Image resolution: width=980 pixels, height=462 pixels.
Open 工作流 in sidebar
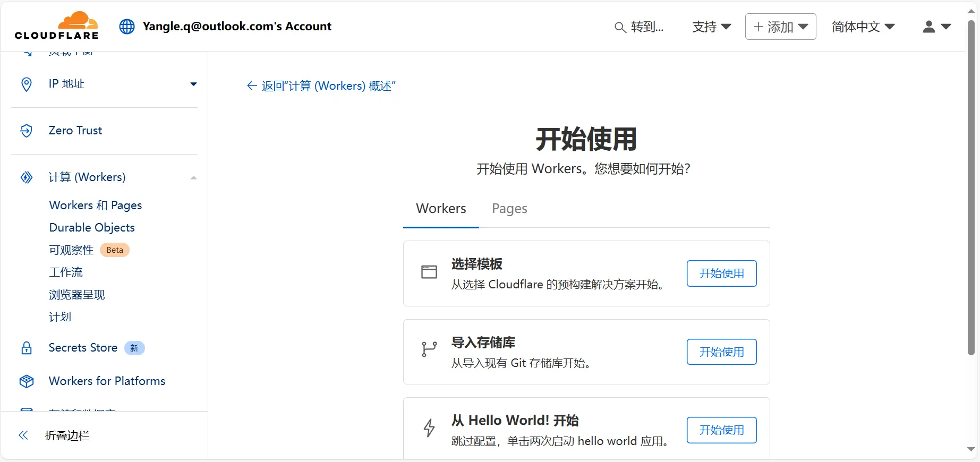pyautogui.click(x=66, y=272)
